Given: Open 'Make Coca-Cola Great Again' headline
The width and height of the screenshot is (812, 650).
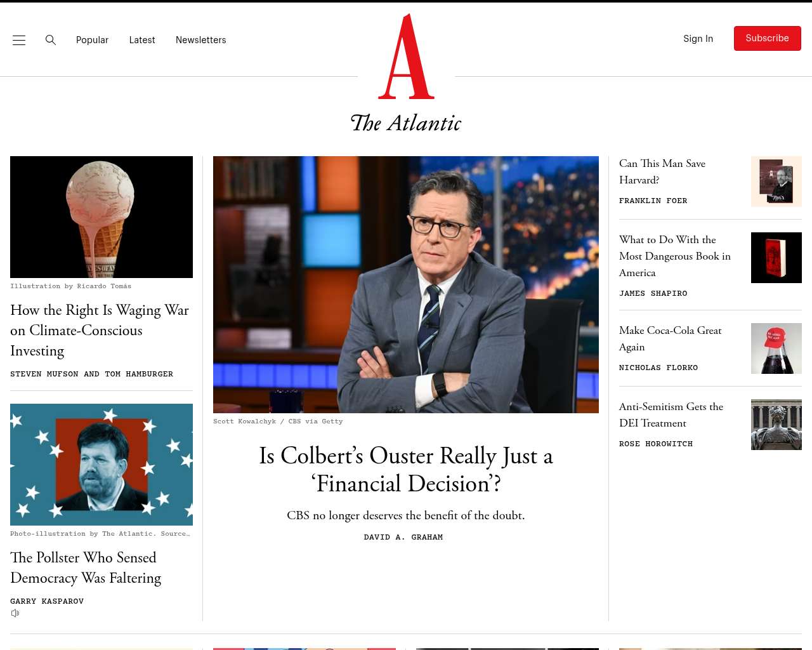Looking at the screenshot, I should tap(671, 338).
